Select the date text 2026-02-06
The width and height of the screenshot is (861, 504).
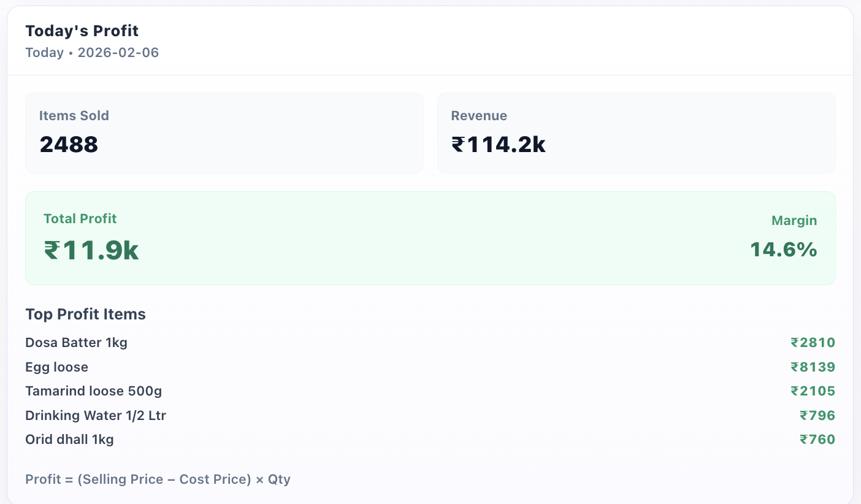pyautogui.click(x=118, y=53)
